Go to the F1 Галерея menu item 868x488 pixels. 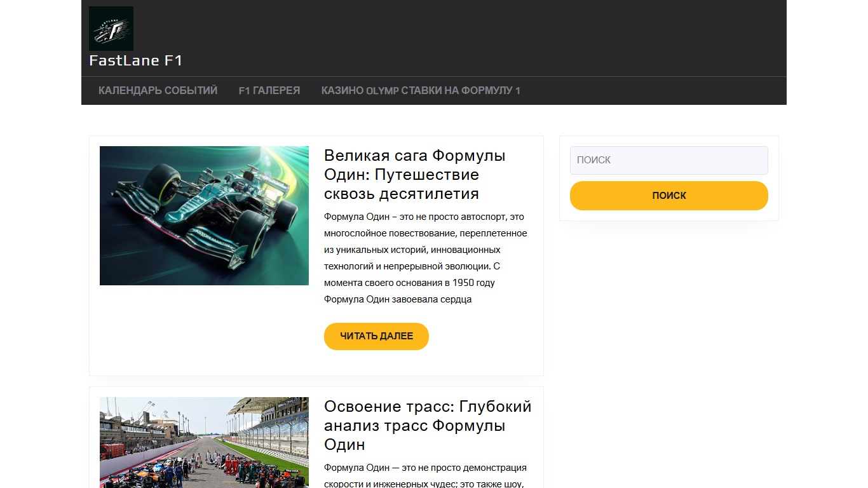[269, 91]
